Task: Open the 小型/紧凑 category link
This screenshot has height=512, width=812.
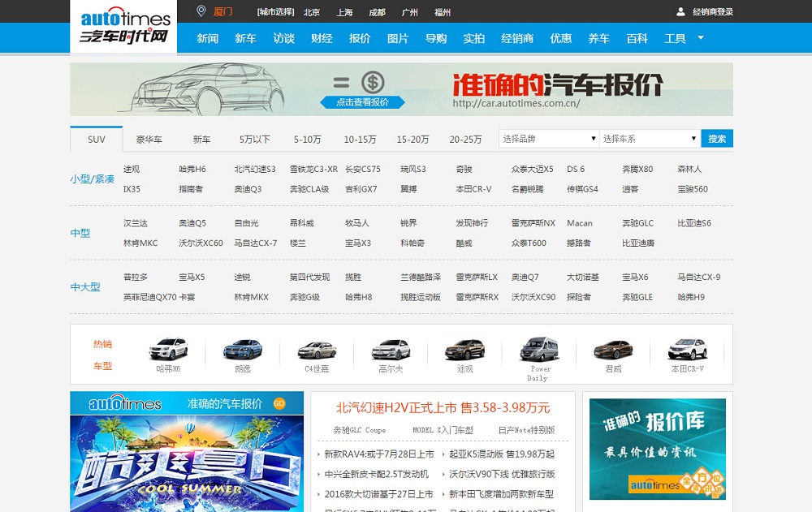Action: pos(93,179)
